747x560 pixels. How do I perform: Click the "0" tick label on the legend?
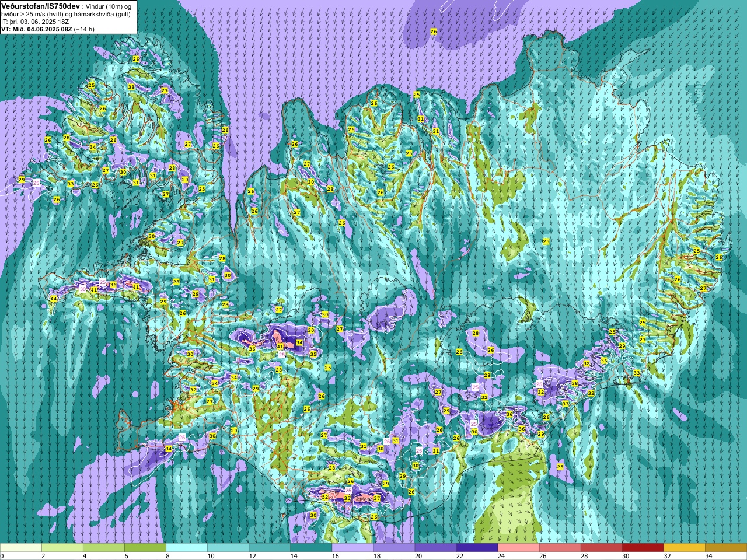[2, 556]
